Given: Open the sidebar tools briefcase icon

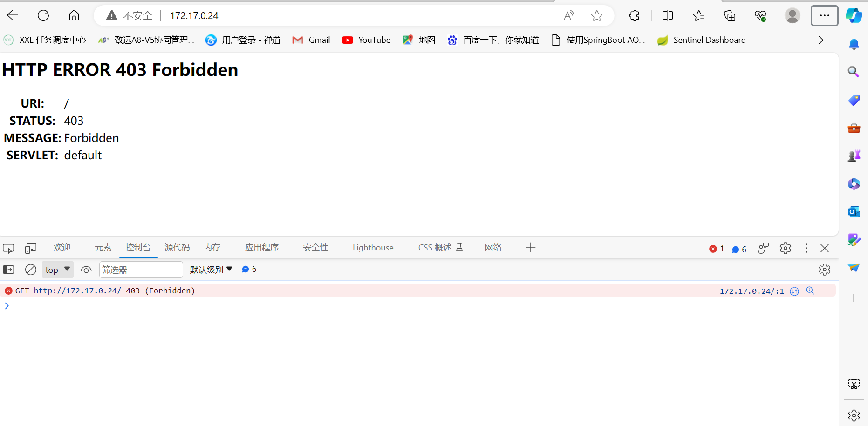Looking at the screenshot, I should [854, 128].
